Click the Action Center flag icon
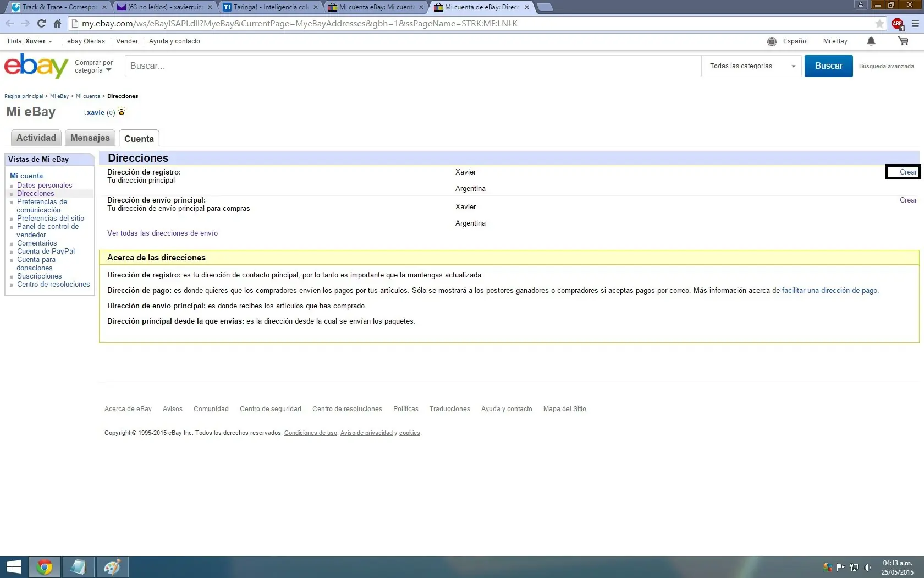Screen dimensions: 924x578 pyautogui.click(x=841, y=567)
